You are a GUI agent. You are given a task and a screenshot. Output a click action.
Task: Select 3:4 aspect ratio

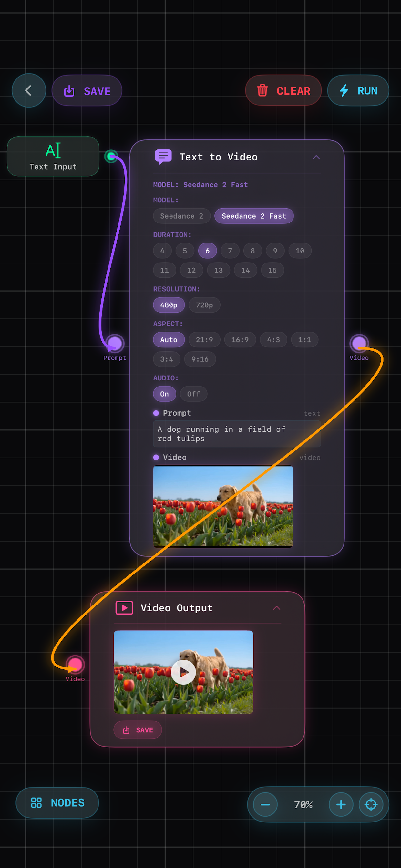[167, 359]
